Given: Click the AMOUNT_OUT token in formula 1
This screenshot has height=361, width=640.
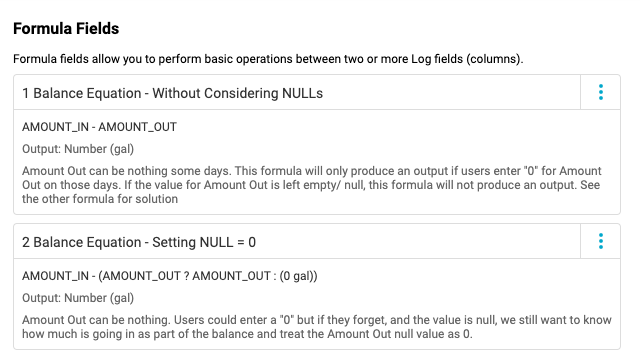Looking at the screenshot, I should (x=138, y=127).
